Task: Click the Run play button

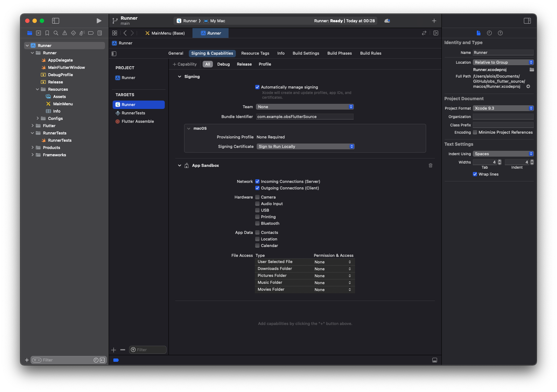Action: pos(99,21)
